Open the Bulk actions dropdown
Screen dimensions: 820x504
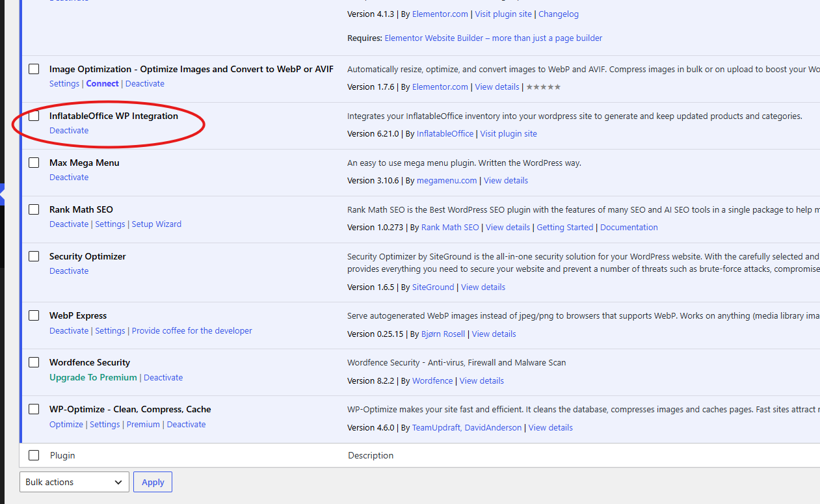click(x=74, y=482)
